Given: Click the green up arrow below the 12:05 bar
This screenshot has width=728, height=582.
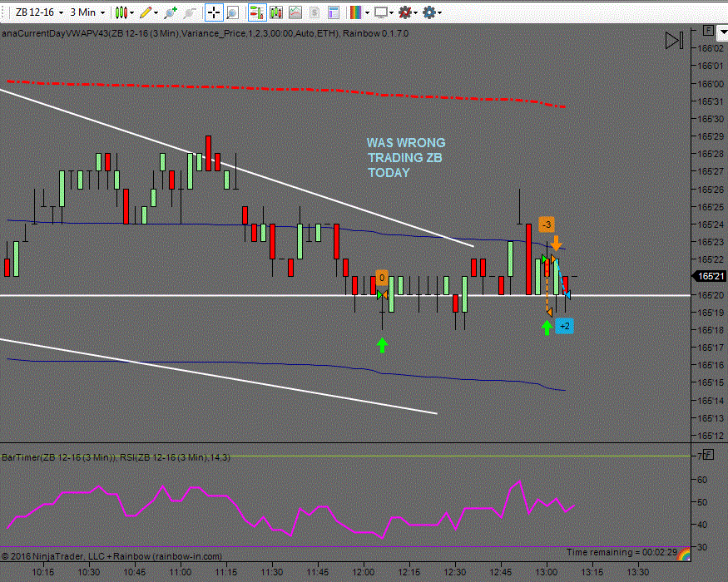Looking at the screenshot, I should 382,345.
